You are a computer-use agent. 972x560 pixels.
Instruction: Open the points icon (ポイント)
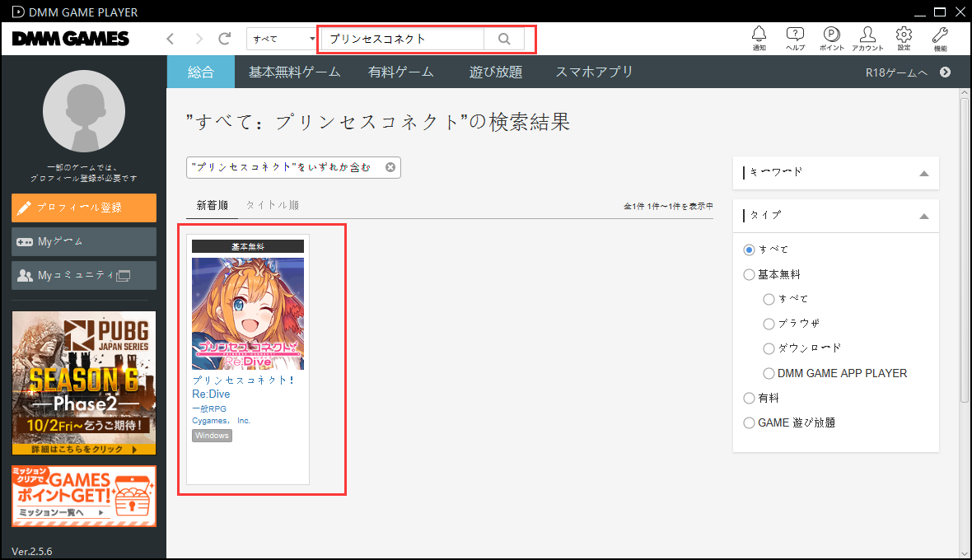[x=831, y=38]
